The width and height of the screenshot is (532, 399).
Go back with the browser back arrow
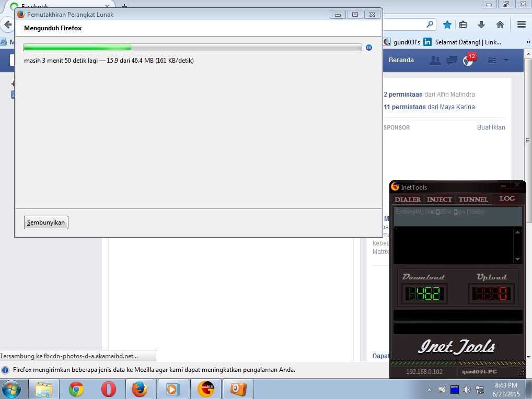point(7,25)
